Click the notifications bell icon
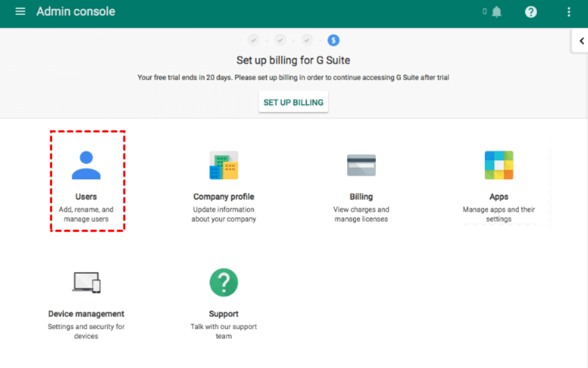Viewport: 588px width, 368px height. [497, 12]
